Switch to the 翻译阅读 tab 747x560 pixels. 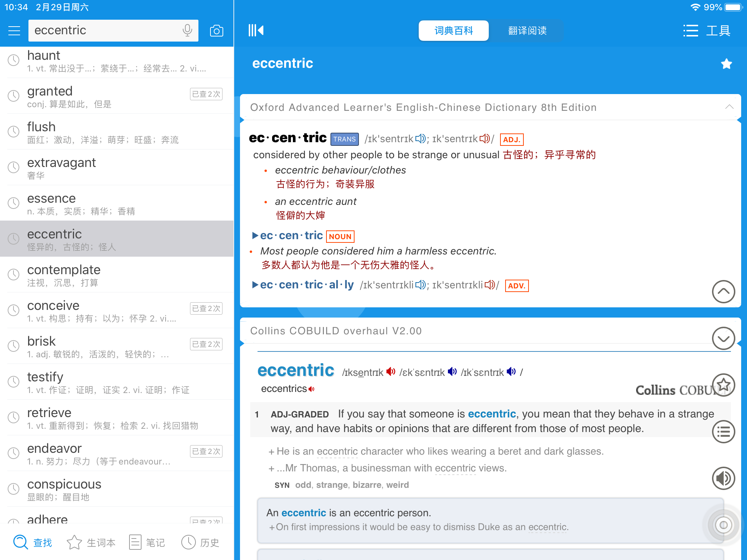coord(527,31)
